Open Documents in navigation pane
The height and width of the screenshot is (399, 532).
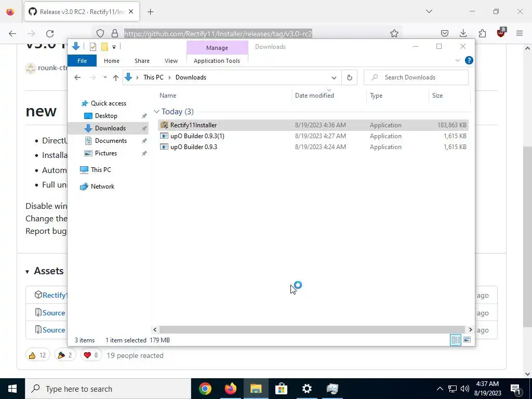[x=105, y=141]
